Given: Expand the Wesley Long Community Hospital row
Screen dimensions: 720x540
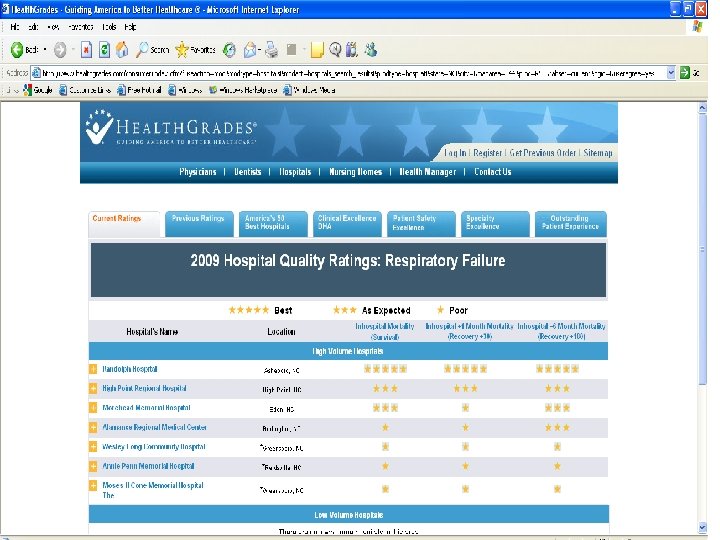Looking at the screenshot, I should pyautogui.click(x=93, y=447).
